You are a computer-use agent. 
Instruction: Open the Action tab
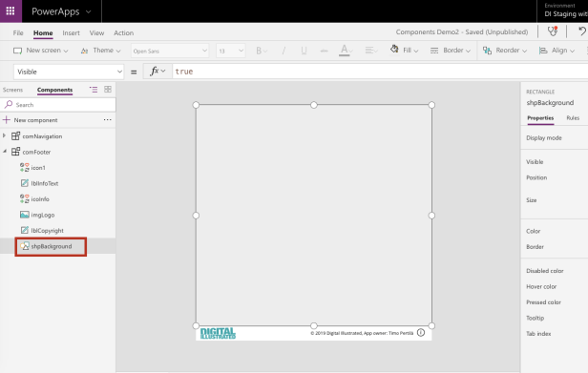[124, 33]
